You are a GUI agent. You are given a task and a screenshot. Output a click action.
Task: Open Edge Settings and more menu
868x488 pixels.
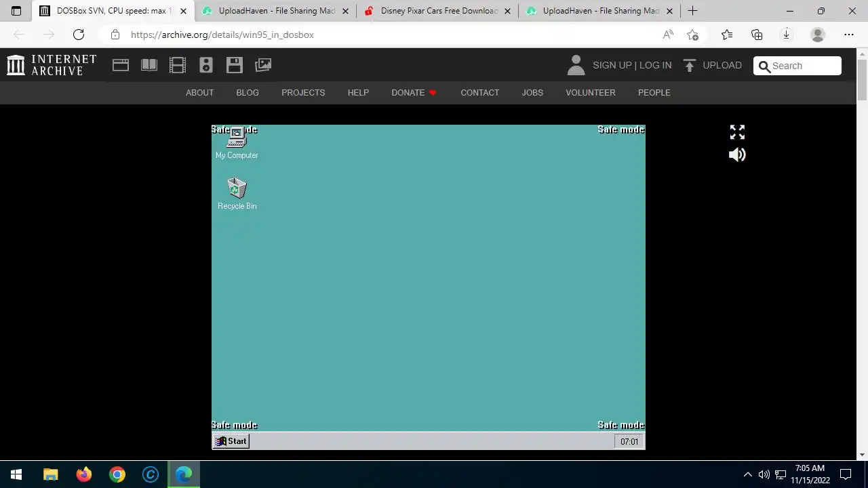tap(849, 35)
